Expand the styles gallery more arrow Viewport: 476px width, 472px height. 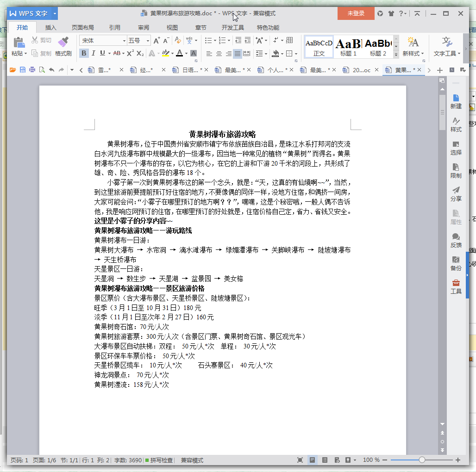tap(396, 54)
